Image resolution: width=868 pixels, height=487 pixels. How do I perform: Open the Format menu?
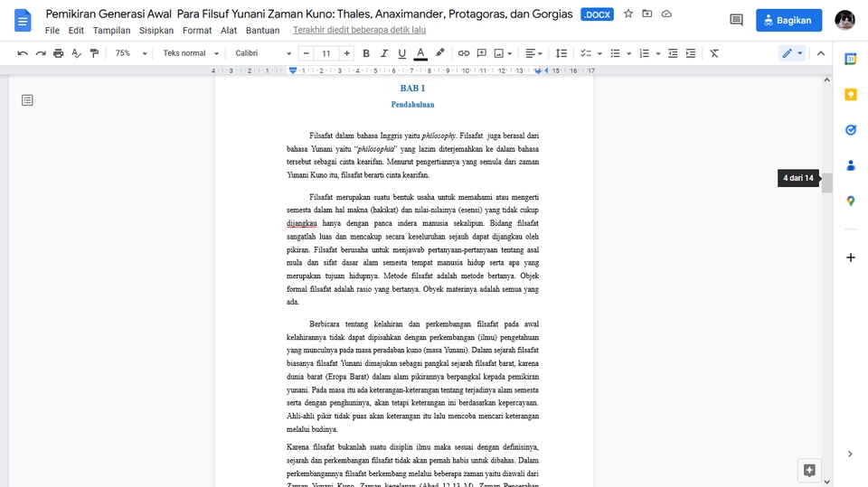tap(197, 31)
